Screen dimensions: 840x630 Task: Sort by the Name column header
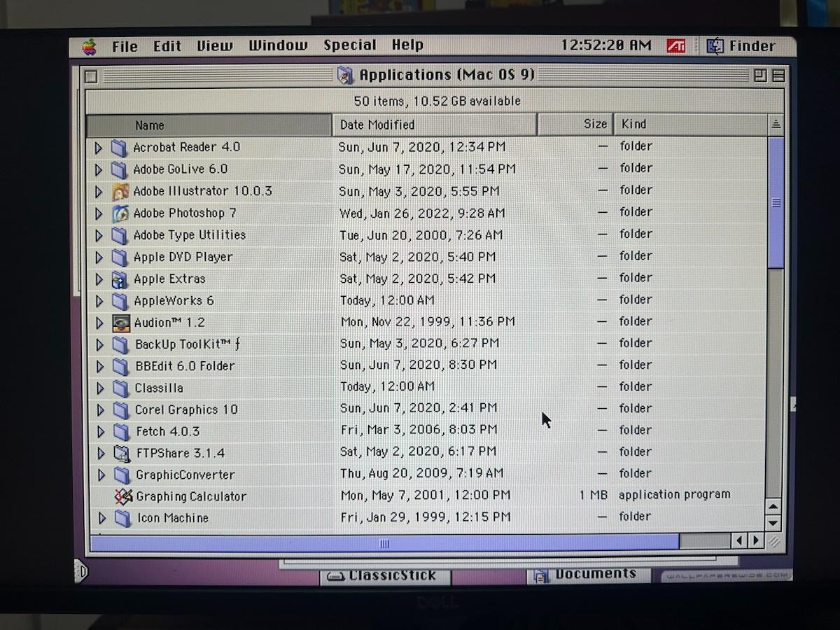point(209,125)
